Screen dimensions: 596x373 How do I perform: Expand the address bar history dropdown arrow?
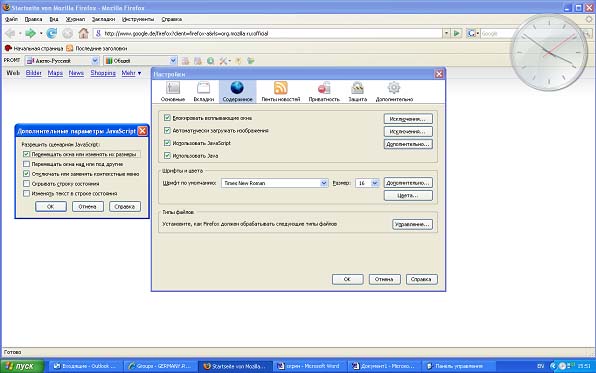click(446, 33)
